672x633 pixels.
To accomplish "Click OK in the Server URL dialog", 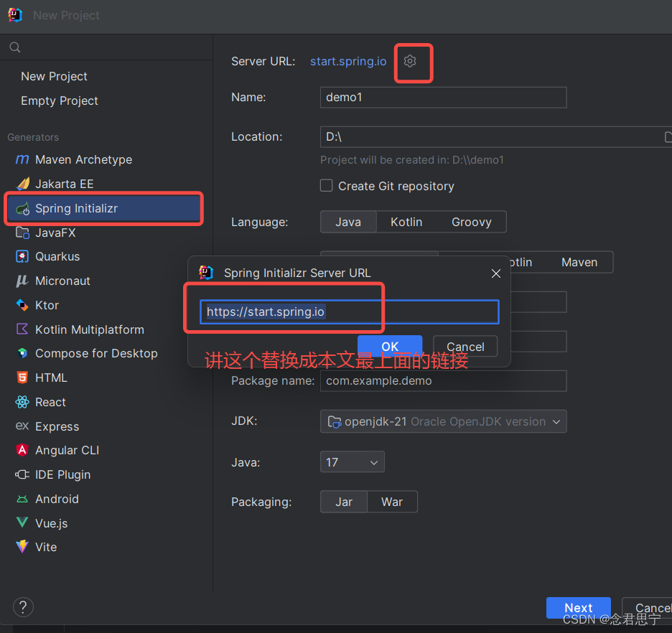I will [x=390, y=346].
